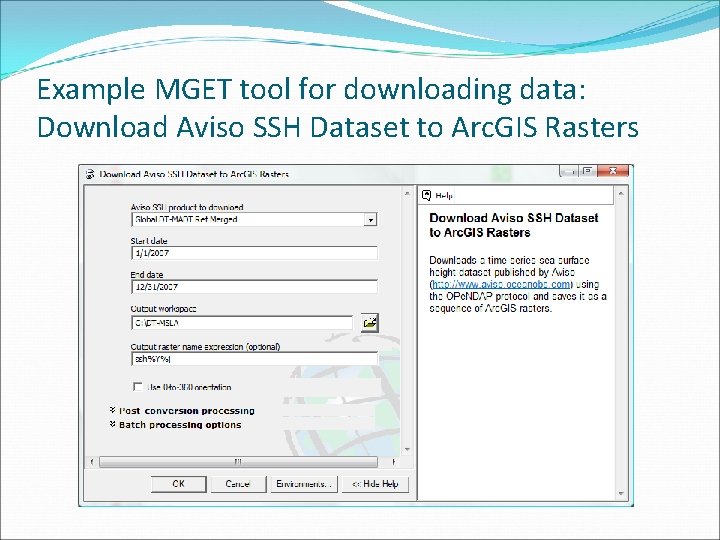Click the horizontal scrollbar left arrow

point(92,461)
